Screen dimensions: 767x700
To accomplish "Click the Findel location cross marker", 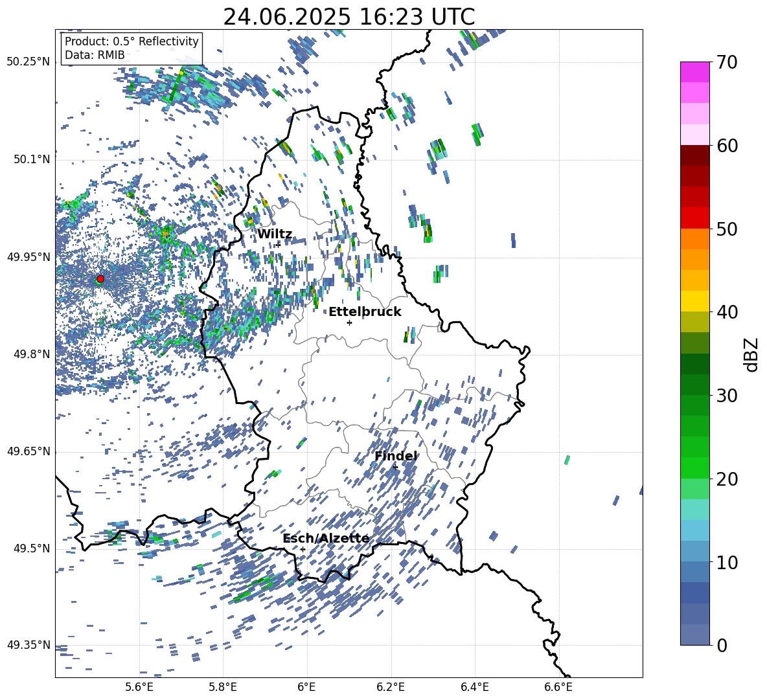I will click(395, 468).
